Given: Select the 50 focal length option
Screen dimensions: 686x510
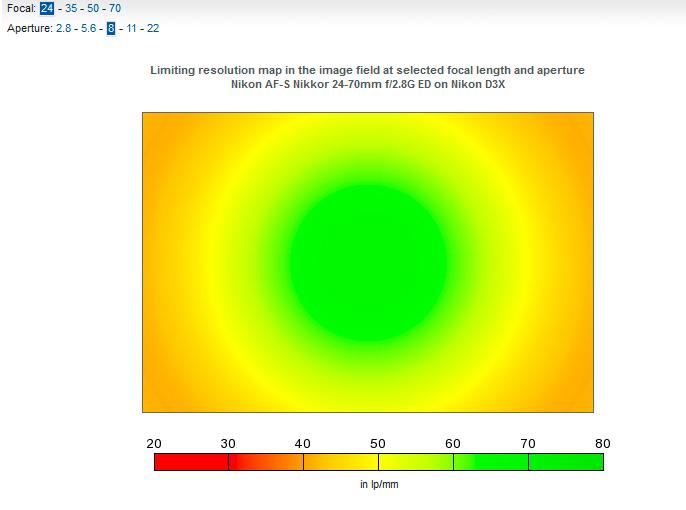Looking at the screenshot, I should 93,8.
